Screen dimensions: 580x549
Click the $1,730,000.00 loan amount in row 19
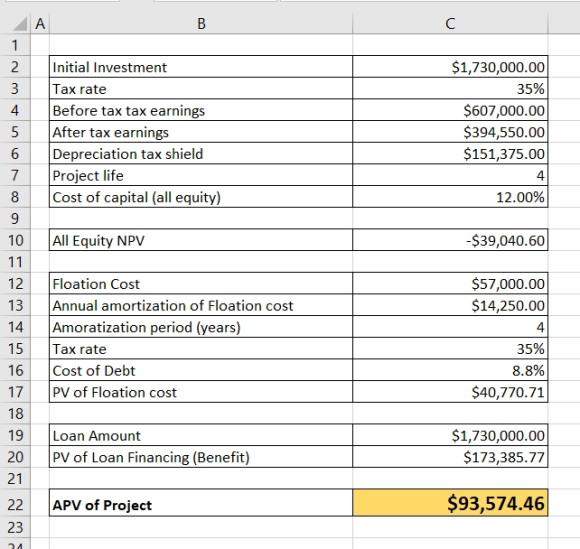pyautogui.click(x=450, y=435)
